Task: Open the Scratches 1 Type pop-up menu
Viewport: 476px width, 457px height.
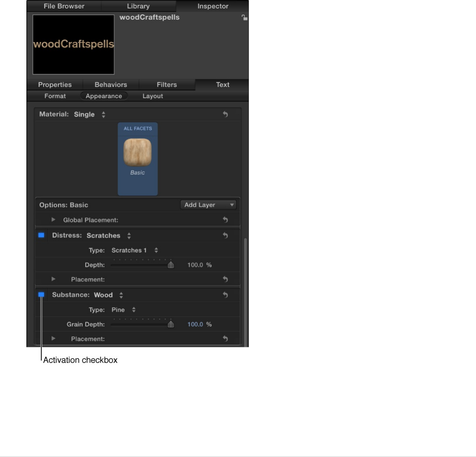Action: [x=135, y=251]
